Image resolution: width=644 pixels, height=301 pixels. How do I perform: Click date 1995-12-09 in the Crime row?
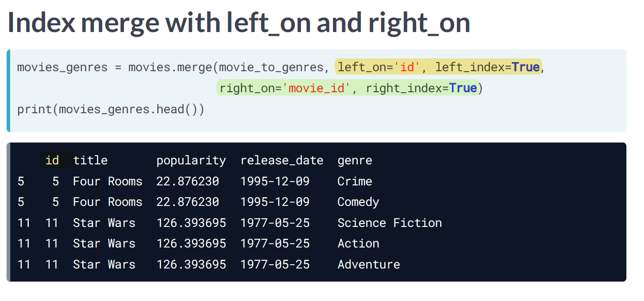click(275, 182)
